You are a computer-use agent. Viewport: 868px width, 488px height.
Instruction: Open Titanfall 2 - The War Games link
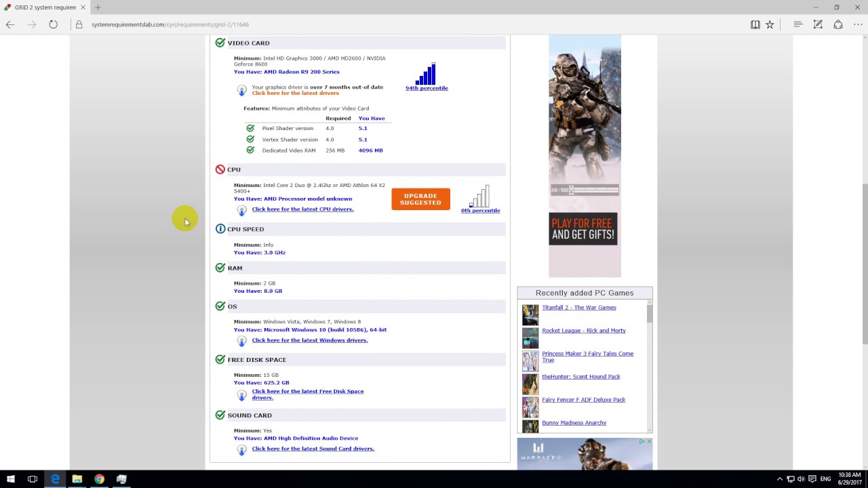[x=579, y=308]
